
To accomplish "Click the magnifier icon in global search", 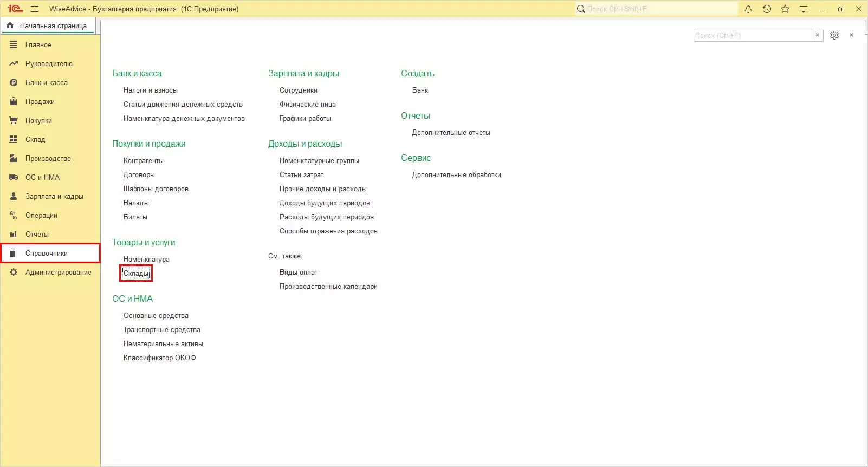I will point(581,9).
